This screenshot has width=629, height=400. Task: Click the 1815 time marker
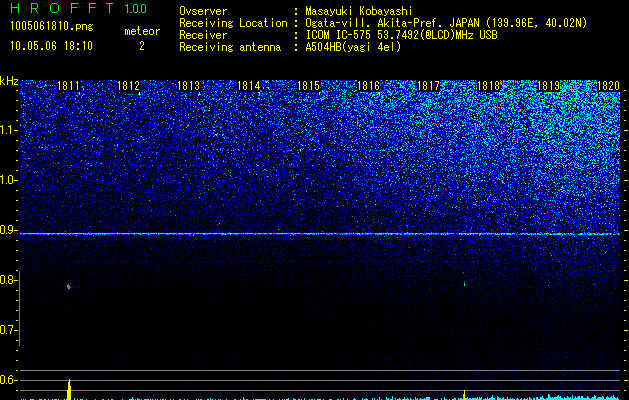[308, 86]
